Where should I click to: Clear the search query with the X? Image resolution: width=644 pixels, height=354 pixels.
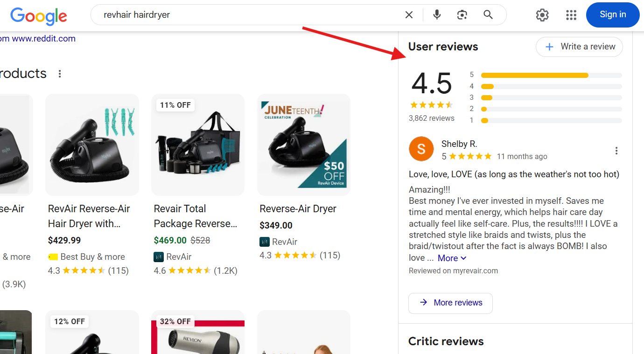(409, 14)
